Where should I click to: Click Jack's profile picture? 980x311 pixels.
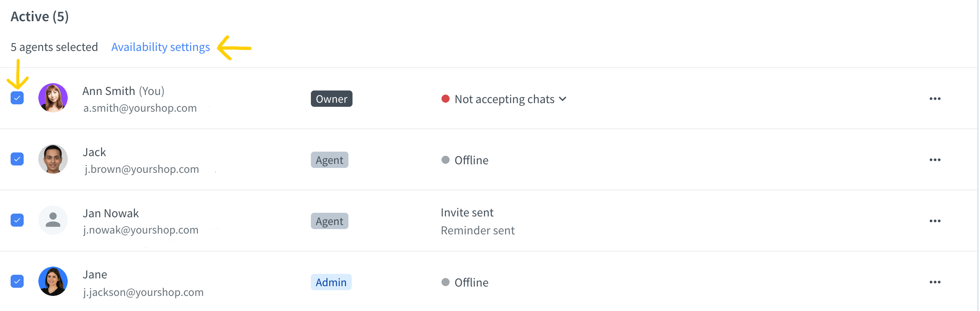(53, 159)
